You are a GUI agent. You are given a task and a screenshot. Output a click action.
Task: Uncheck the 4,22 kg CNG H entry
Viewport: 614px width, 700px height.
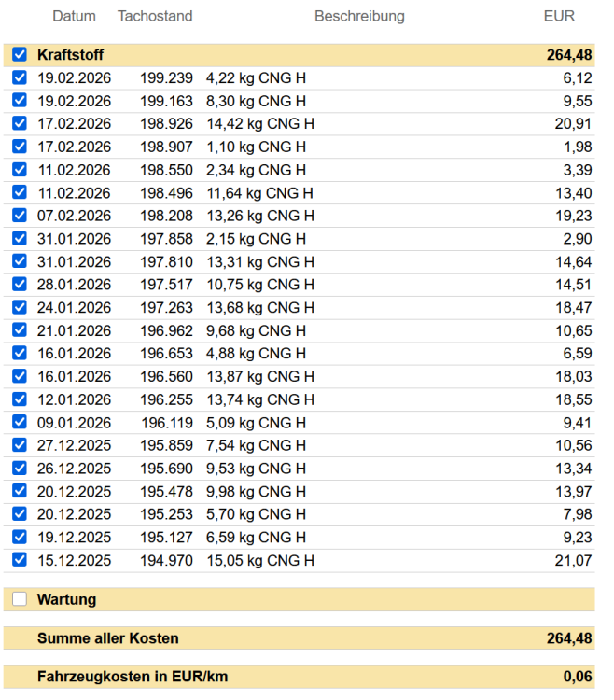click(20, 77)
